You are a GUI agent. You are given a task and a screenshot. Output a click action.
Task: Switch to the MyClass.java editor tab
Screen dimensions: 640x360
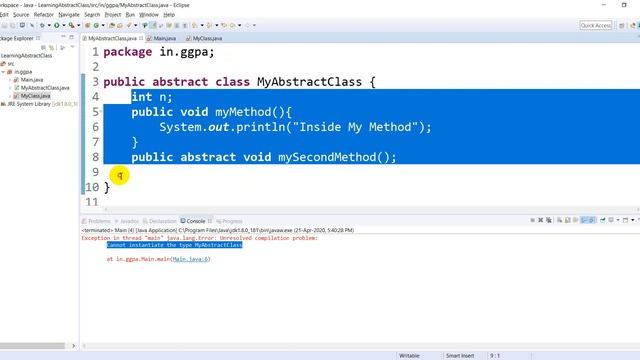click(x=204, y=38)
